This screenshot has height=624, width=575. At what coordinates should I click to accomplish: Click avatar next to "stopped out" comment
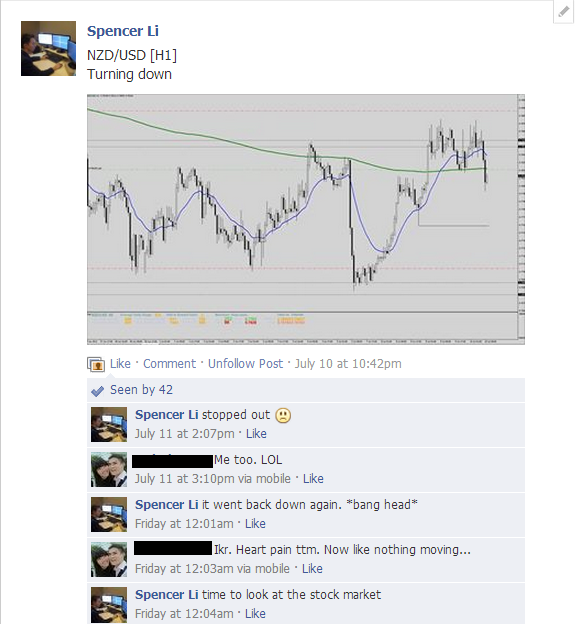click(x=109, y=424)
